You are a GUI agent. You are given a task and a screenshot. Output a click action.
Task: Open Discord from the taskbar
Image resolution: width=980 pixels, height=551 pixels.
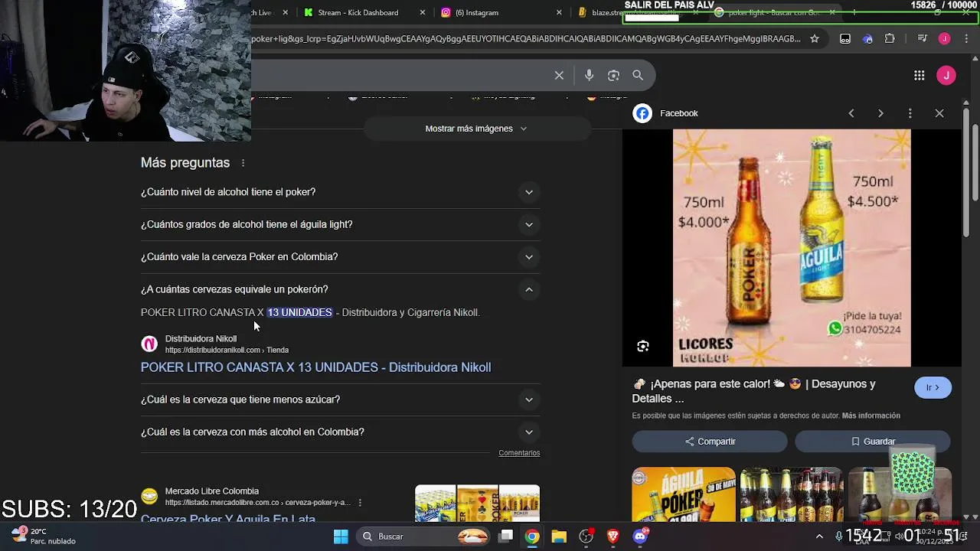tap(640, 536)
